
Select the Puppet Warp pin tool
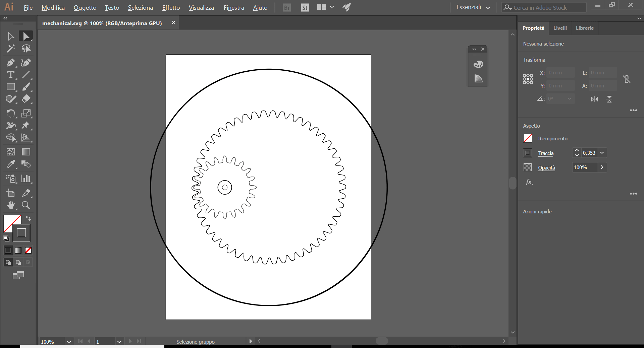point(26,125)
